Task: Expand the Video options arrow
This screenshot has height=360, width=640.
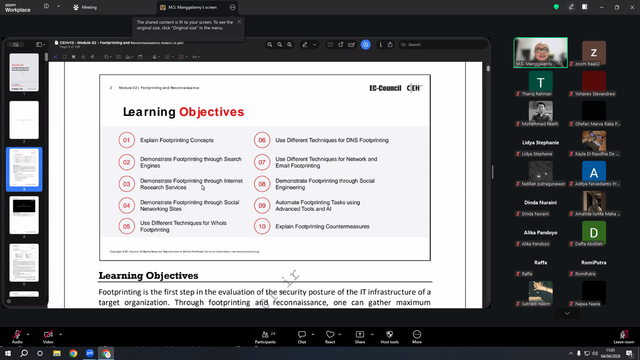Action: coord(60,334)
